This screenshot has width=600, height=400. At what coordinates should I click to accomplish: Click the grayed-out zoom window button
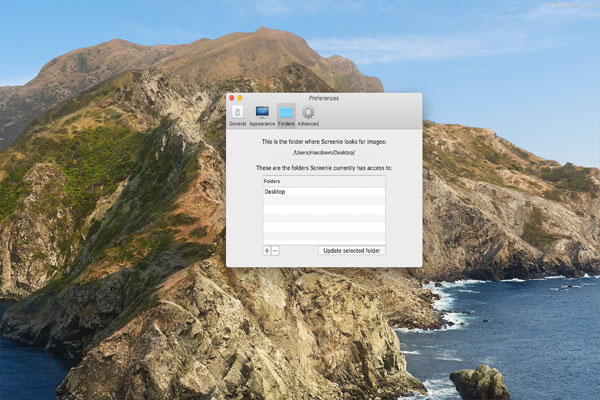[x=248, y=99]
